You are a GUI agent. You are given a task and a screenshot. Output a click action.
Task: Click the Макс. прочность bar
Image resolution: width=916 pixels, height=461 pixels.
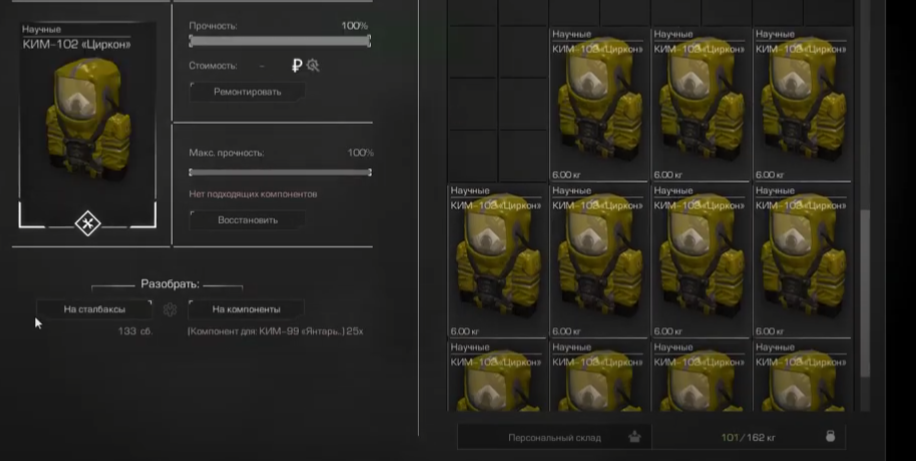[x=280, y=172]
